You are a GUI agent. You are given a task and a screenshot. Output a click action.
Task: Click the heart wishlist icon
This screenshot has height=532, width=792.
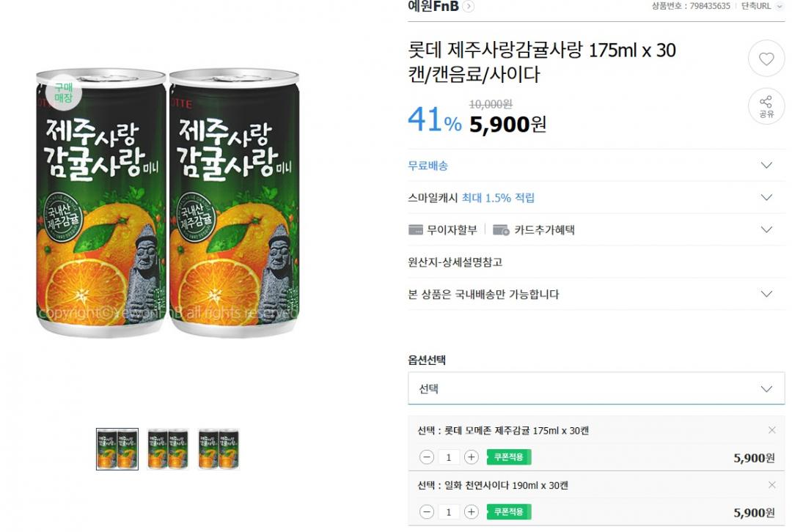pos(766,59)
